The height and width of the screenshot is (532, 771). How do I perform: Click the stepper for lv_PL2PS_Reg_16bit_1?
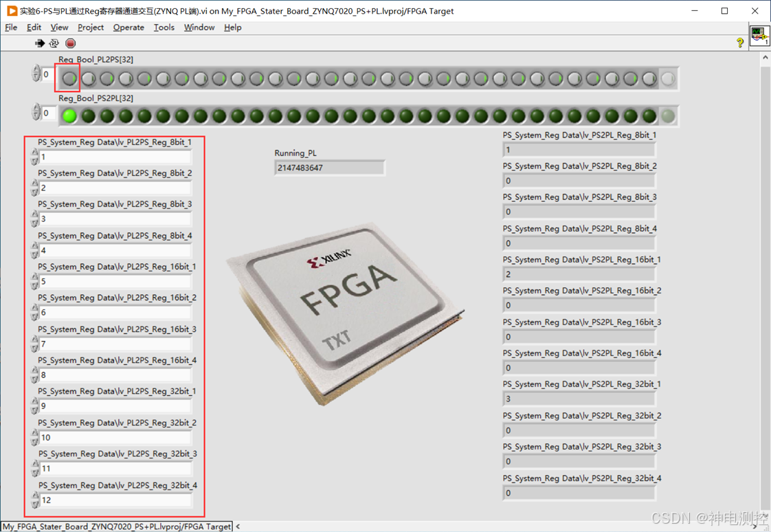(x=34, y=281)
